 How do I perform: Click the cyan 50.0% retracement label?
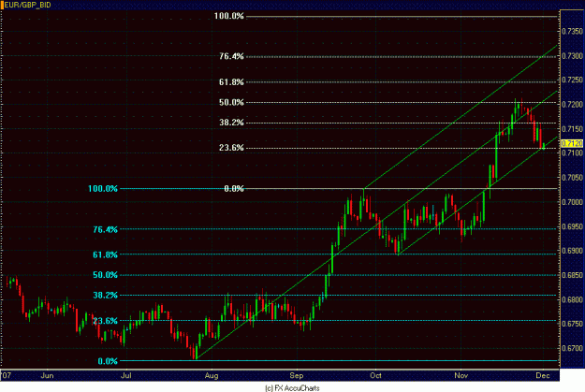[105, 275]
